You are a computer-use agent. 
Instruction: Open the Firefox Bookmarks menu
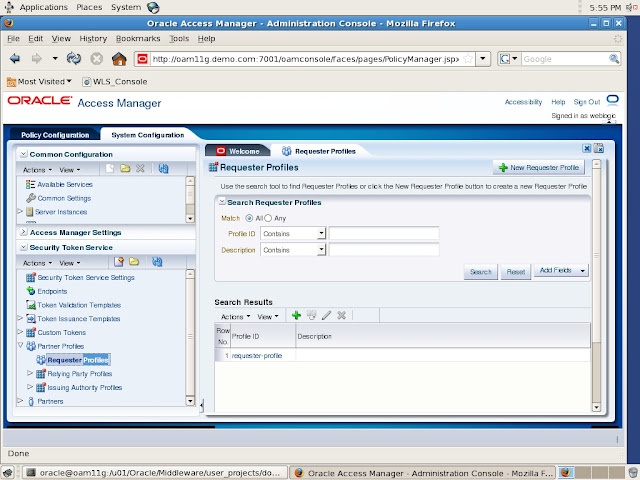pos(138,39)
